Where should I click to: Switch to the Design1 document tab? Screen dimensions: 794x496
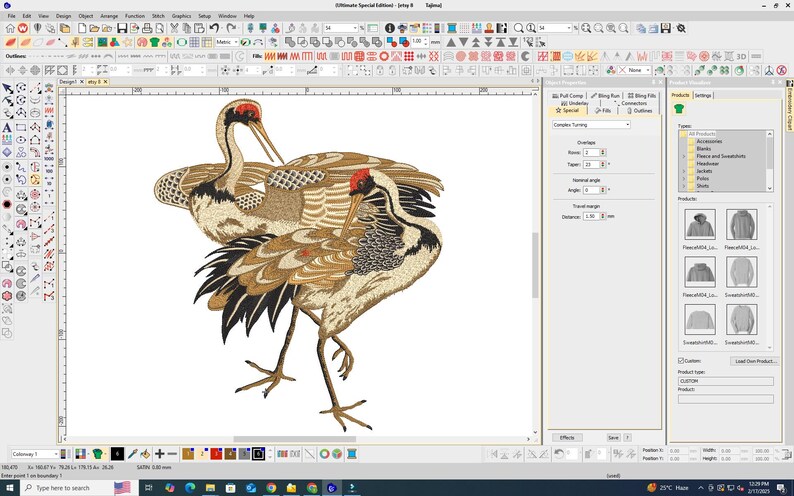pos(68,81)
